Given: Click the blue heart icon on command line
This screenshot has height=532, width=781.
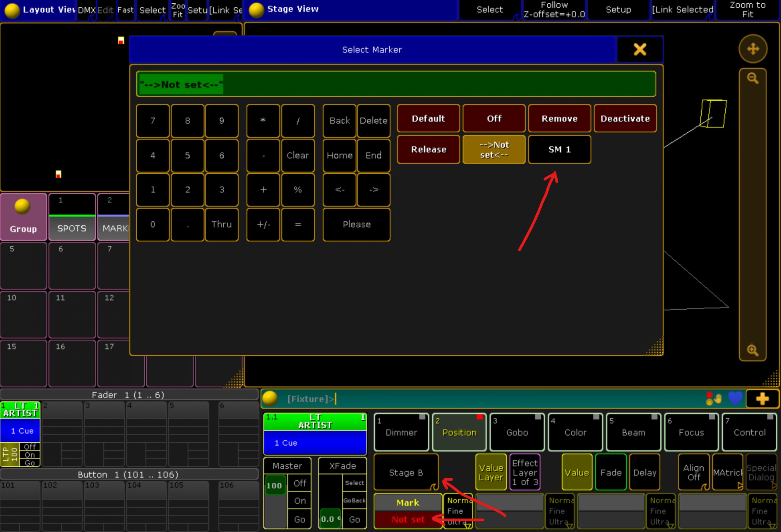Looking at the screenshot, I should click(x=735, y=399).
